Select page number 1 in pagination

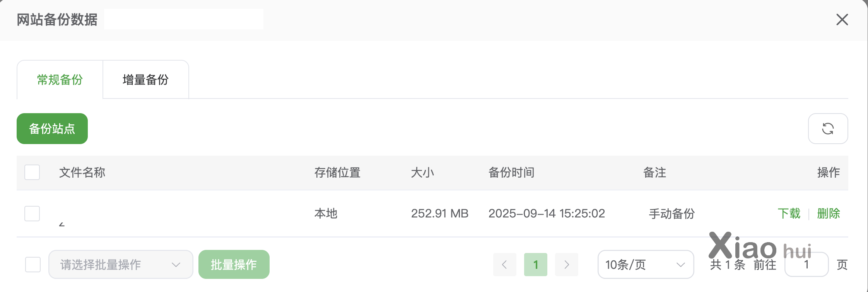(x=535, y=265)
